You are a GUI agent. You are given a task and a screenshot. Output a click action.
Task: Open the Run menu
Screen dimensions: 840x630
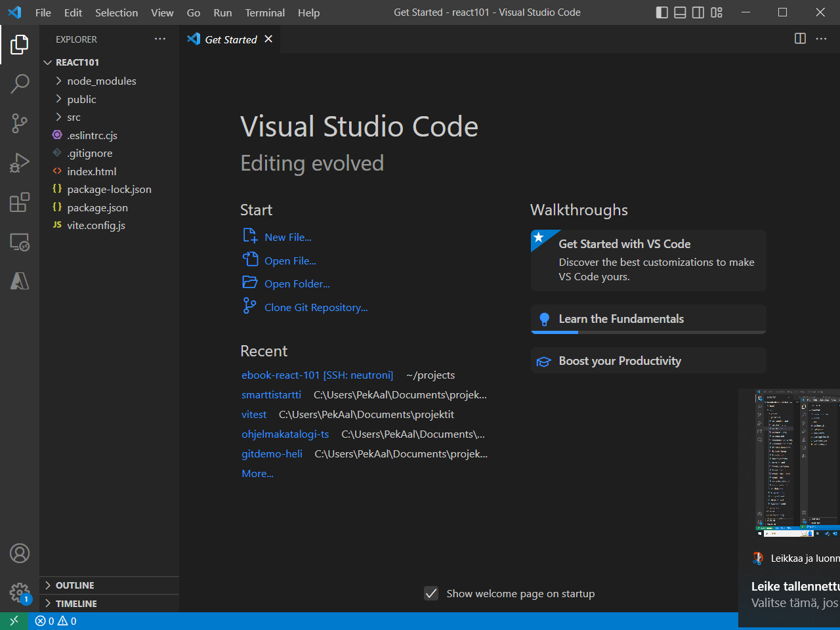point(223,12)
